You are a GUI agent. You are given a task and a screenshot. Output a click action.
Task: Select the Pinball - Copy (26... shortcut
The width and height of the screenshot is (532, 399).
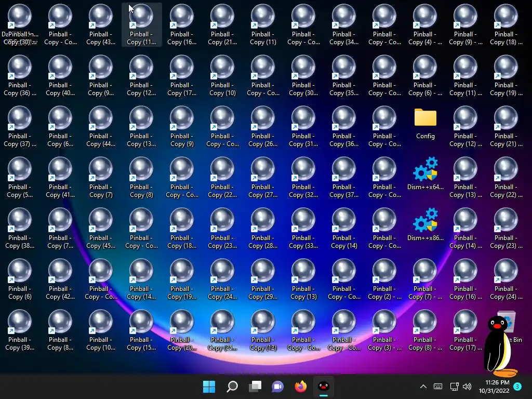click(262, 127)
